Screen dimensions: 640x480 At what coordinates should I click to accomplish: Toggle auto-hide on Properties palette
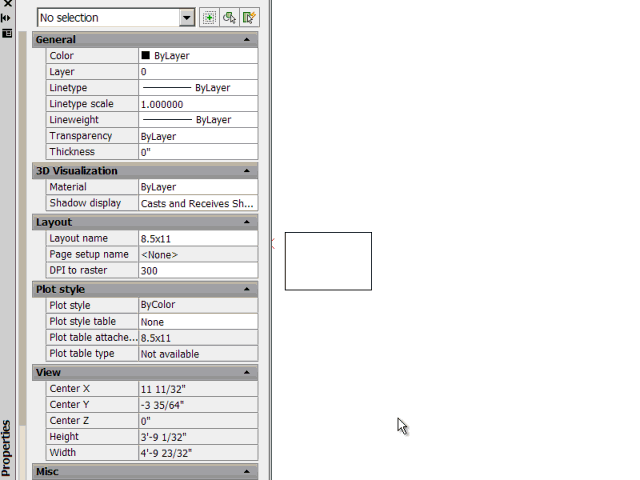coord(6,18)
